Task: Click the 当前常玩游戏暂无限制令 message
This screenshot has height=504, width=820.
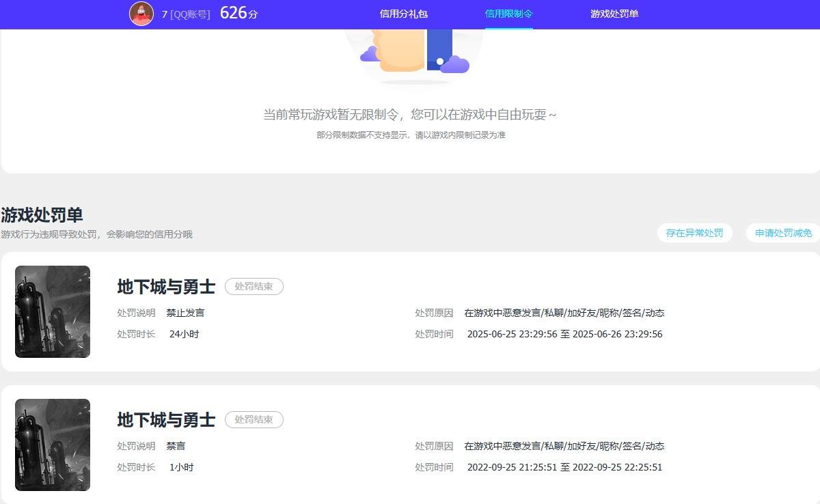Action: (x=410, y=115)
